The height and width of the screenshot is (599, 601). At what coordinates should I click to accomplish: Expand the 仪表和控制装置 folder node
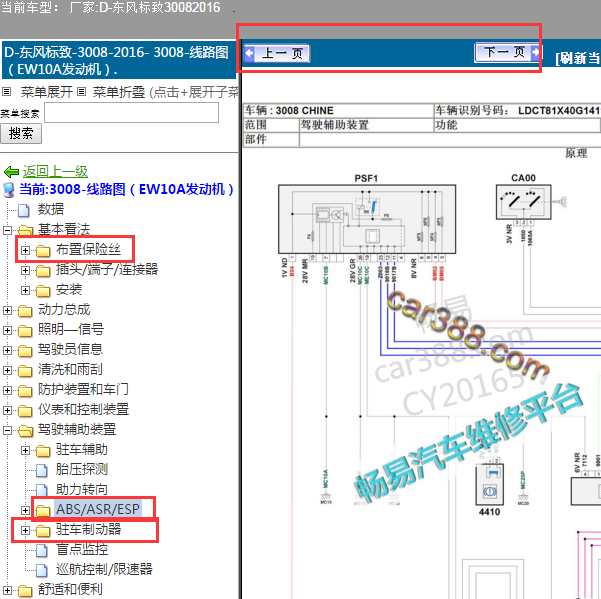point(7,410)
